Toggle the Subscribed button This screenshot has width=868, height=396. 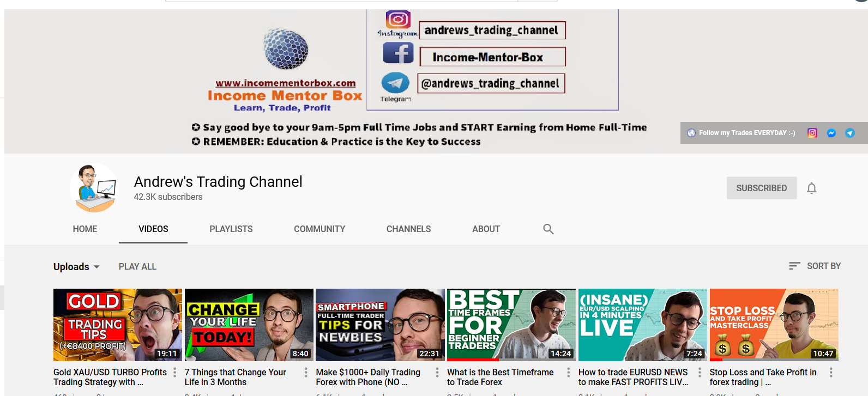[x=761, y=188]
